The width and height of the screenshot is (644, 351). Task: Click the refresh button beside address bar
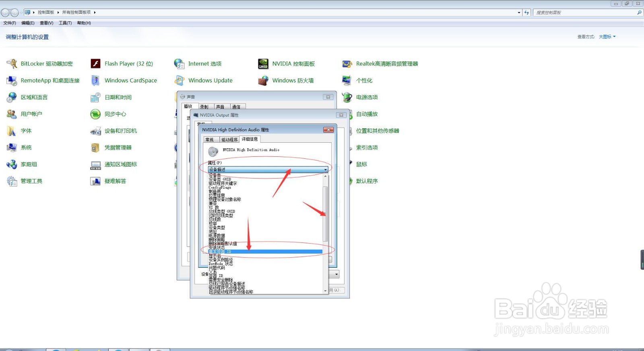point(526,12)
